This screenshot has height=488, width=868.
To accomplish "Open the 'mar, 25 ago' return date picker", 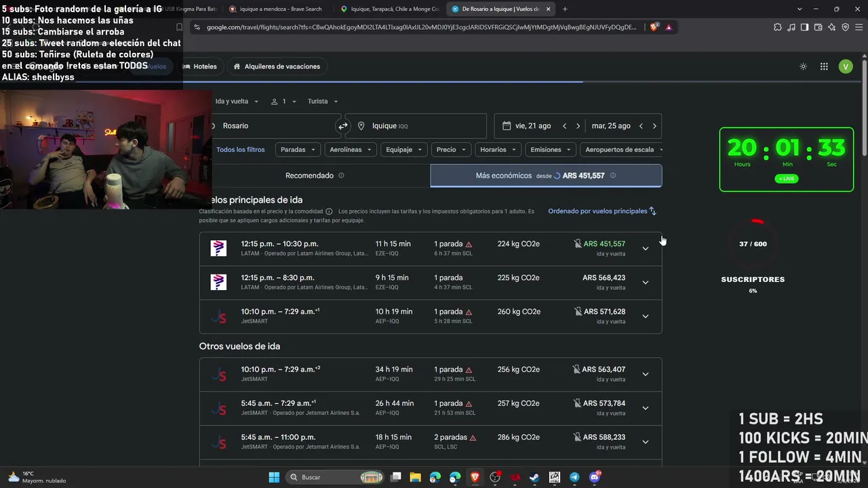I will [611, 126].
